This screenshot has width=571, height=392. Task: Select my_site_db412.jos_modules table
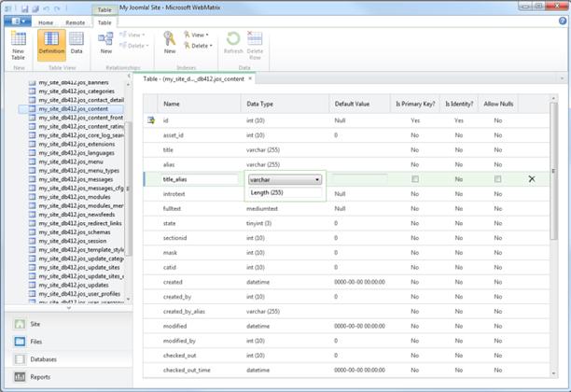[75, 197]
